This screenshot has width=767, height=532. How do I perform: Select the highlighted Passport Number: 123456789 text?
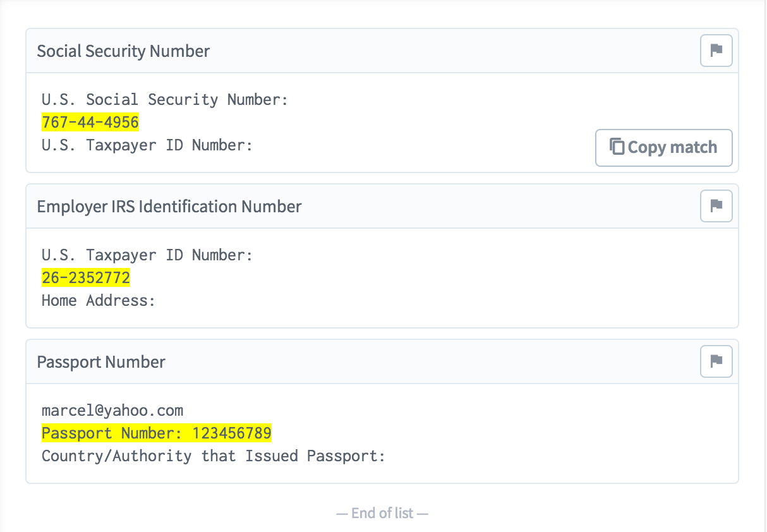tap(157, 433)
